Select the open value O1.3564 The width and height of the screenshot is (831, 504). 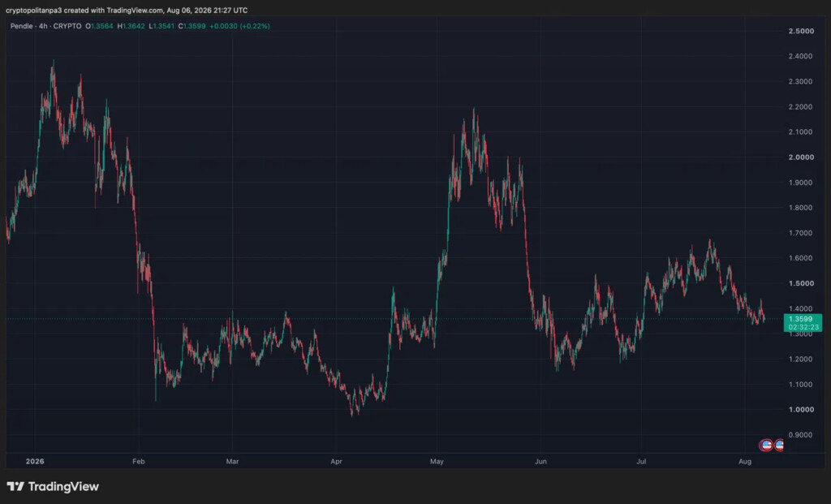click(99, 26)
